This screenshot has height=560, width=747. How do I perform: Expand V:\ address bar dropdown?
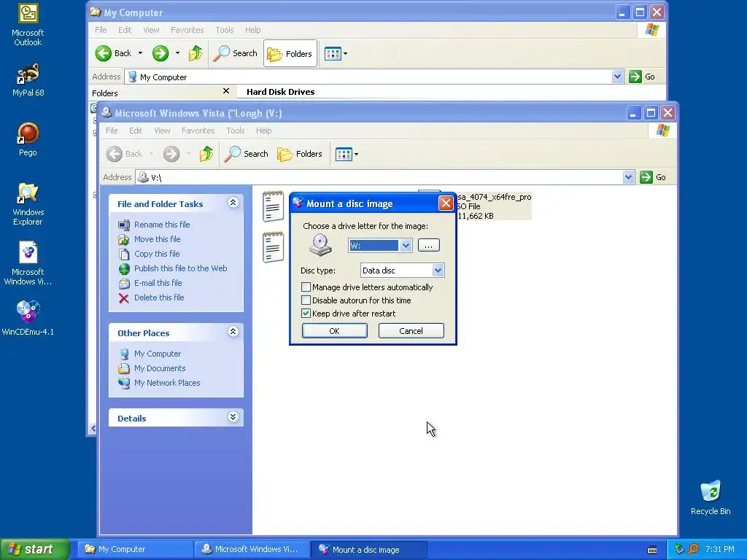(x=628, y=177)
